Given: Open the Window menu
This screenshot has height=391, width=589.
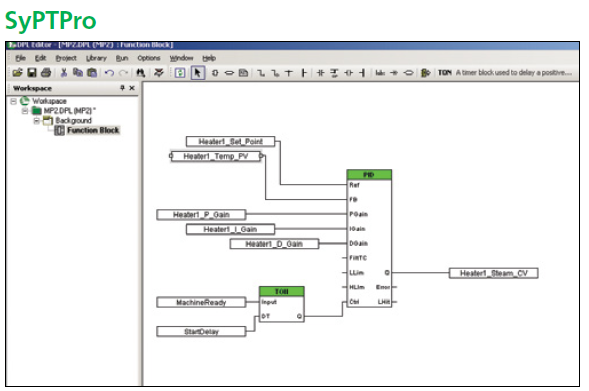Looking at the screenshot, I should tap(181, 58).
